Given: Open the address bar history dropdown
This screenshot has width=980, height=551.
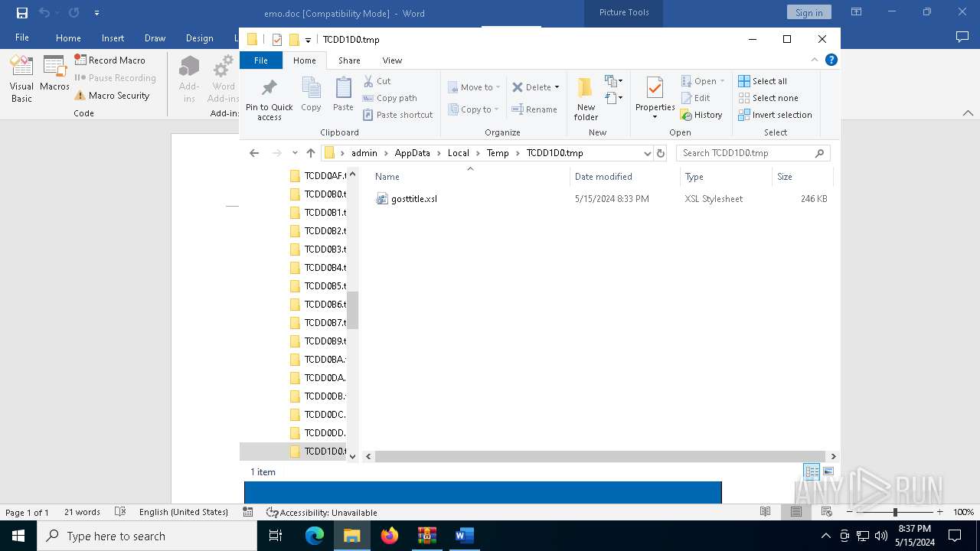Looking at the screenshot, I should pos(647,153).
